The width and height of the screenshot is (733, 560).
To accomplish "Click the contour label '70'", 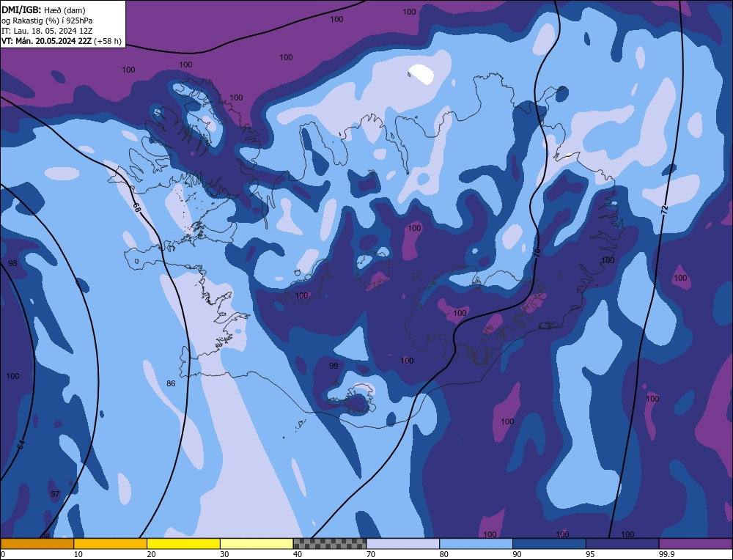I will [x=537, y=254].
